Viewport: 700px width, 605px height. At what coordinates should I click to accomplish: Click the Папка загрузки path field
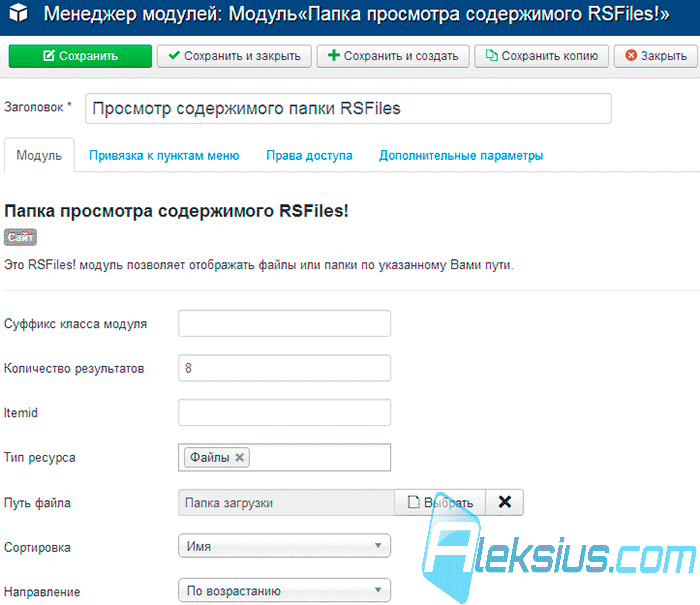(x=286, y=503)
